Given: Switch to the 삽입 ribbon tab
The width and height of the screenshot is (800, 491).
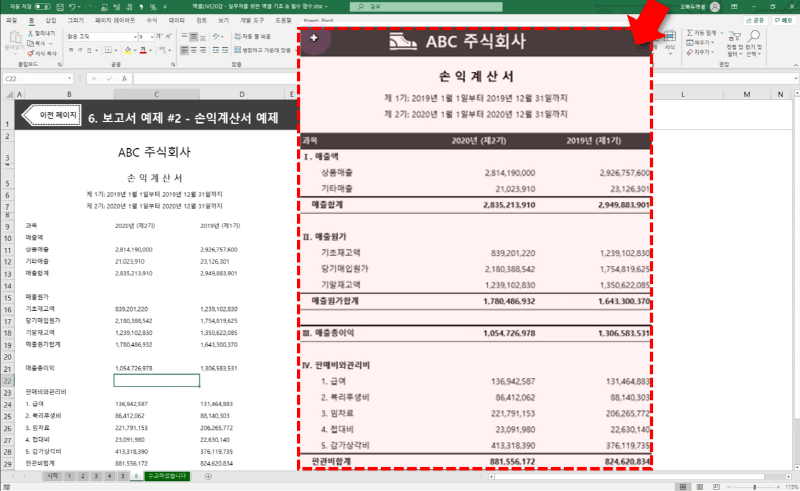Looking at the screenshot, I should click(x=51, y=20).
